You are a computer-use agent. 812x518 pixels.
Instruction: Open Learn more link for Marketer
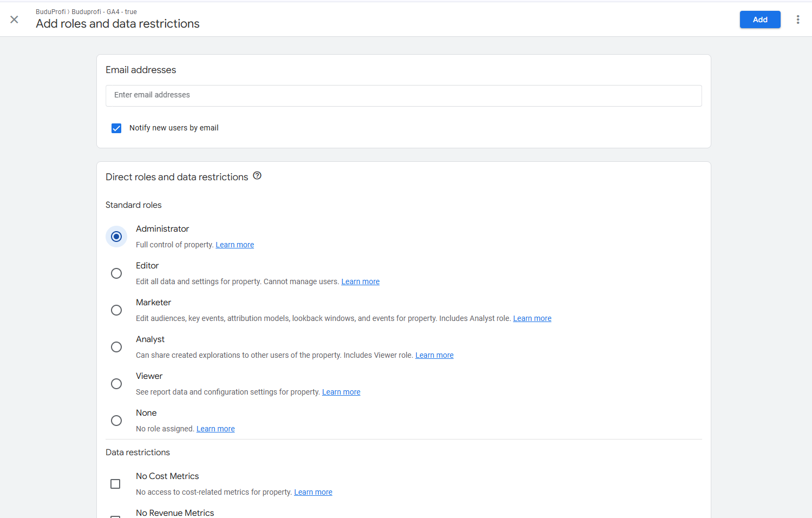tap(532, 318)
